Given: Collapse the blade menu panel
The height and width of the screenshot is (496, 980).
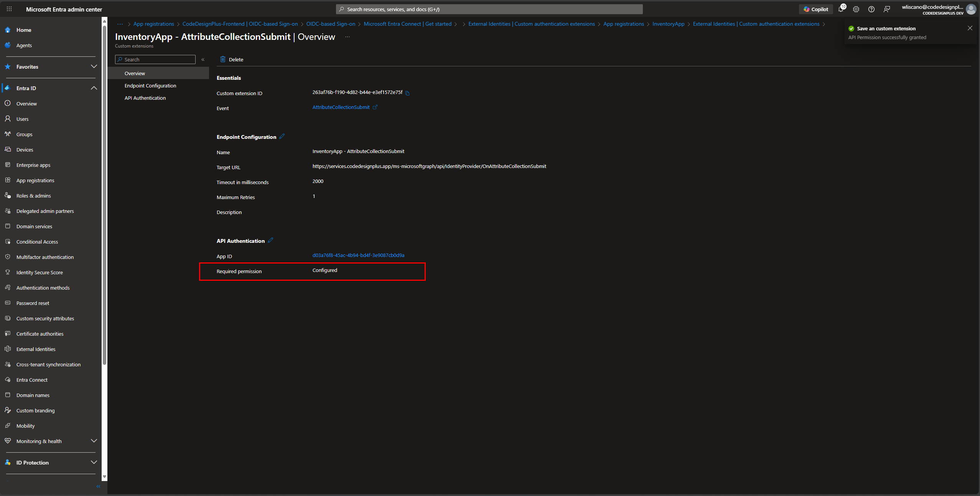Looking at the screenshot, I should click(203, 59).
